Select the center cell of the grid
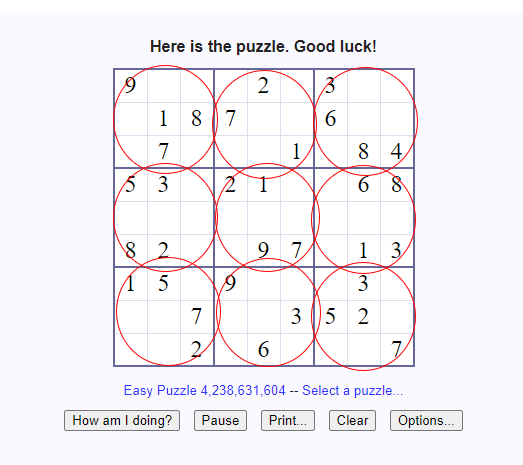Viewport: 523px width, 465px height. click(264, 218)
